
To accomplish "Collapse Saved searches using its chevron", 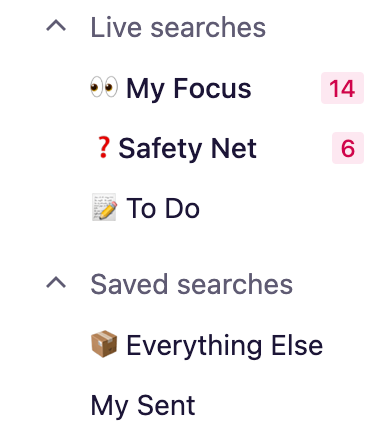I will 56,283.
